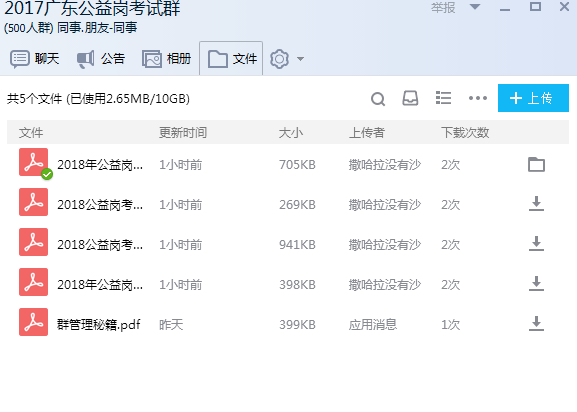577x412 pixels.
Task: Expand the title bar dropdown arrow next to 举报
Action: [x=475, y=7]
